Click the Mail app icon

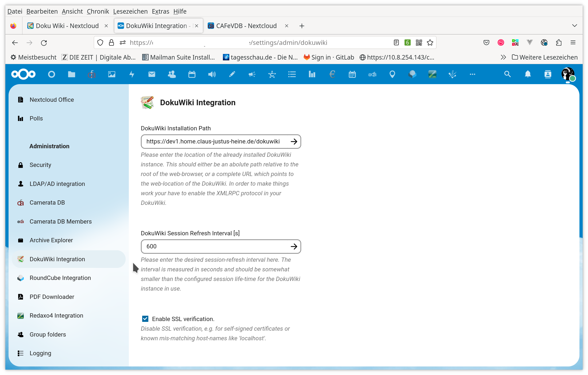(151, 75)
